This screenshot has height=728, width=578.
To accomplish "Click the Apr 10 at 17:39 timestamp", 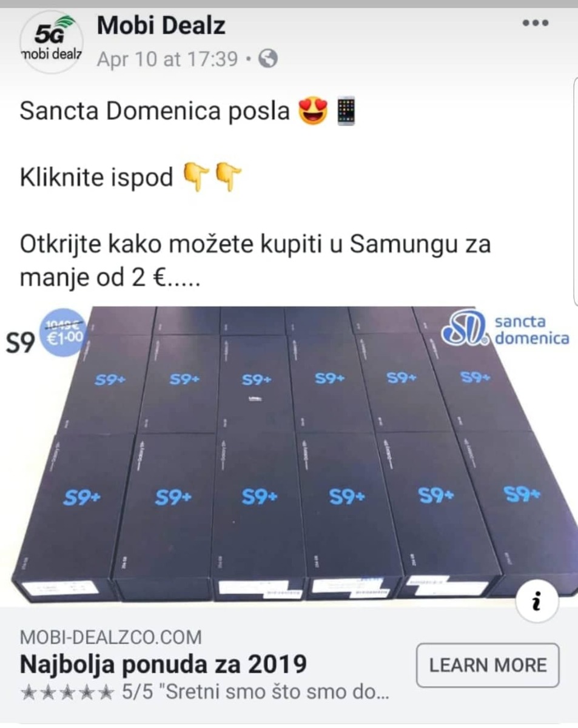I will [167, 59].
